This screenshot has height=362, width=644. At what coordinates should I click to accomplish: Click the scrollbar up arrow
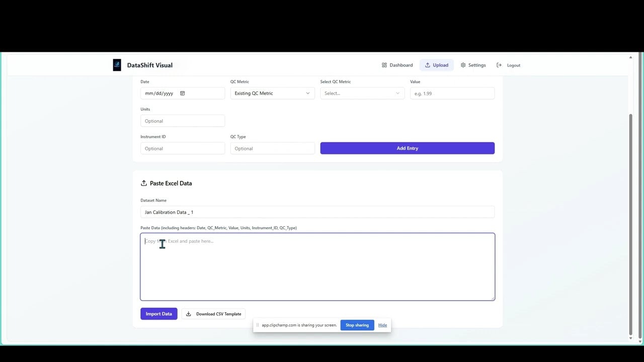tap(631, 57)
